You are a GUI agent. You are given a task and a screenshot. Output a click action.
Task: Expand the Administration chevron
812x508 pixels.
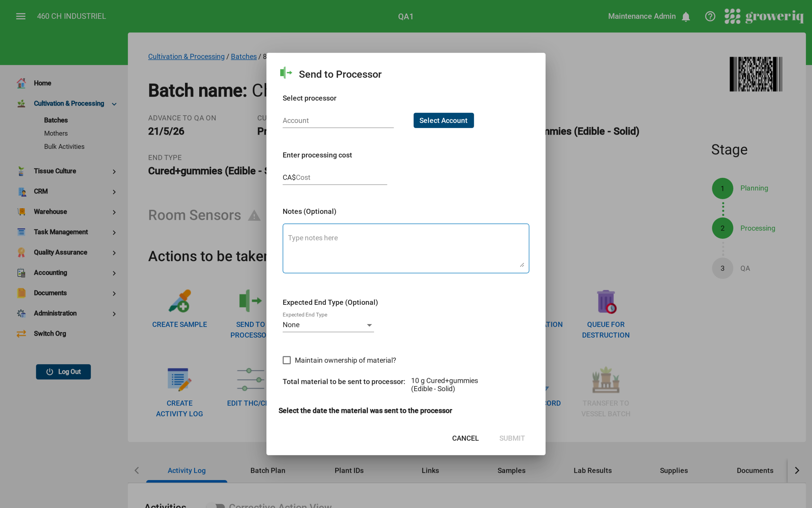pos(114,314)
